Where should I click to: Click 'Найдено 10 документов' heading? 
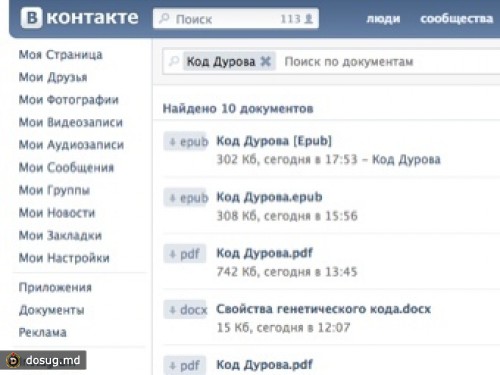[238, 109]
